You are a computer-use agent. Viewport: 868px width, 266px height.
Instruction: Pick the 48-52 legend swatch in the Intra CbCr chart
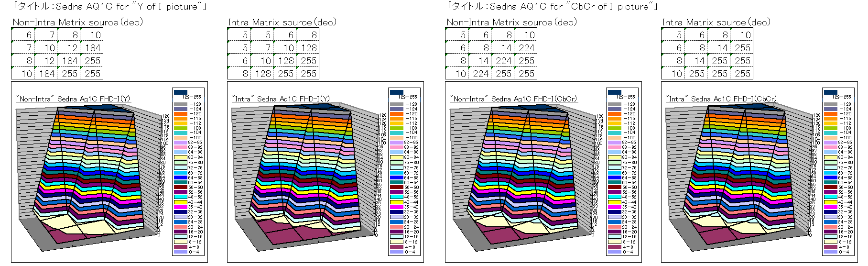[830, 197]
